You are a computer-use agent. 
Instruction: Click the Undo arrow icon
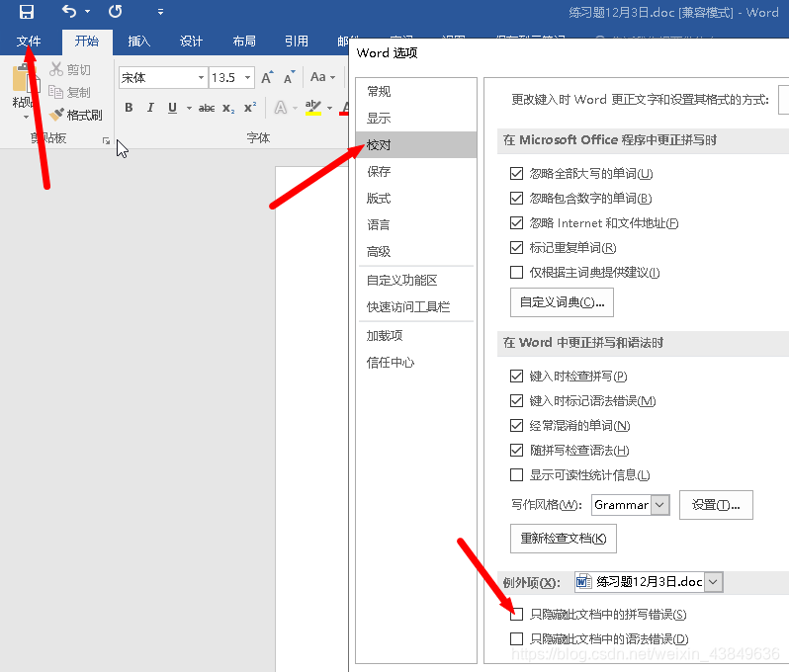(x=69, y=11)
